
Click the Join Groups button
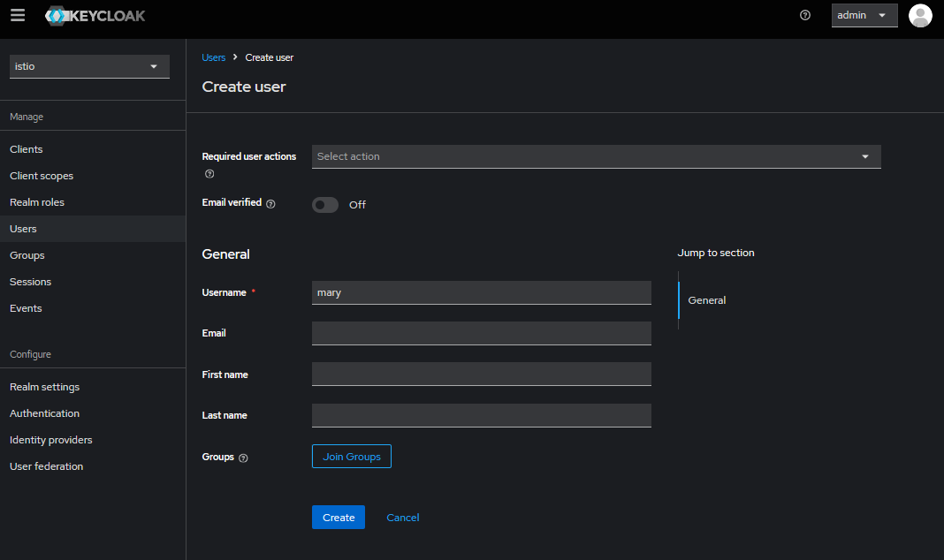[352, 457]
